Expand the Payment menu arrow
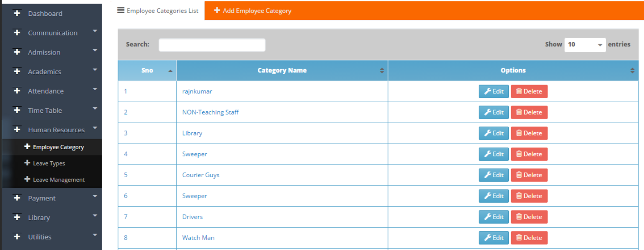Screen dimensions: 644x250 pyautogui.click(x=95, y=196)
